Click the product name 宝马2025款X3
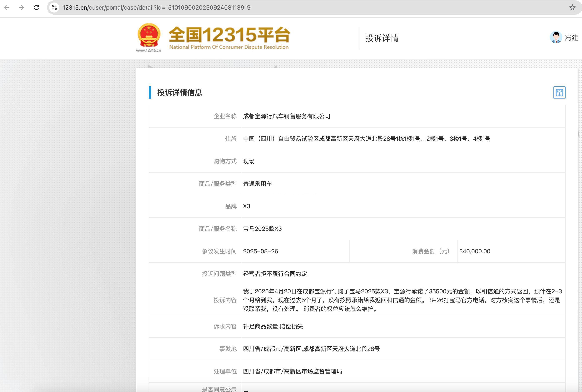Viewport: 582px width, 392px height. click(262, 229)
